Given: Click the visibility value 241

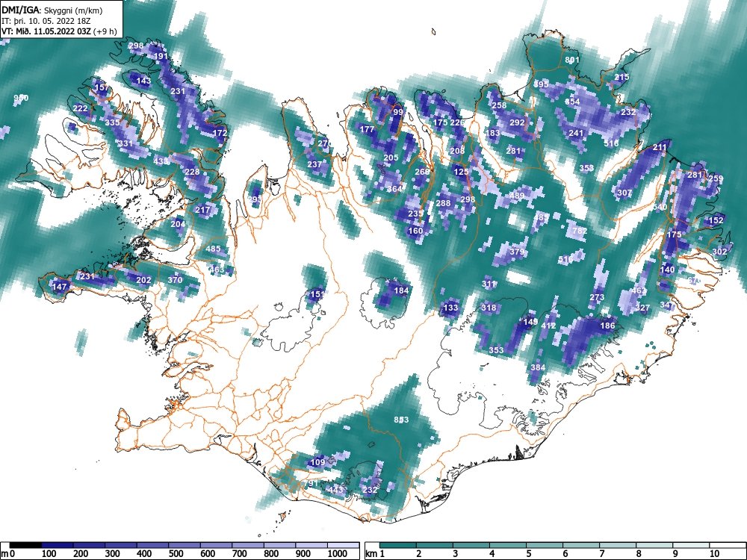Looking at the screenshot, I should click(x=576, y=134).
